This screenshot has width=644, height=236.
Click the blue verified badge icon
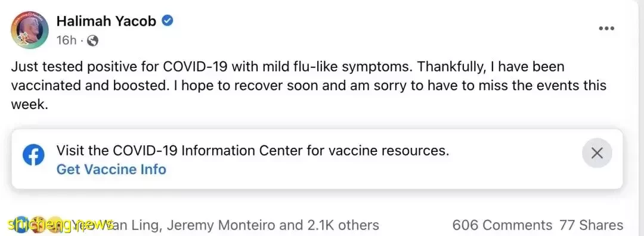pos(167,20)
